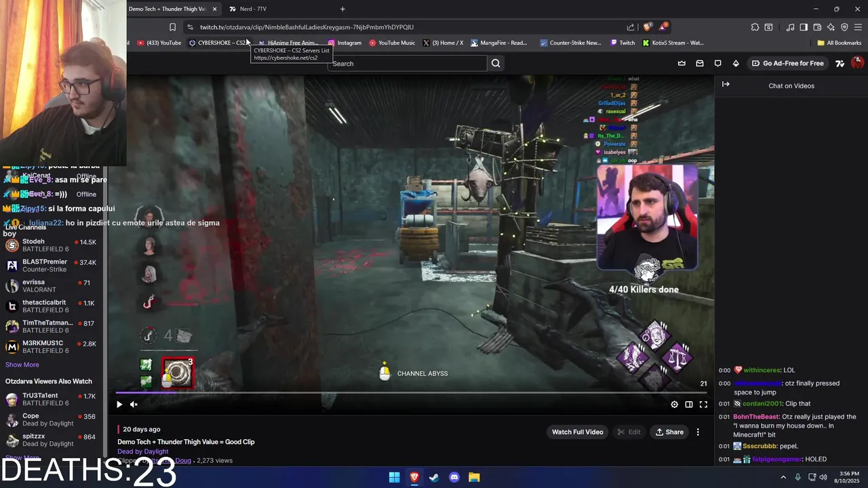Image resolution: width=868 pixels, height=488 pixels.
Task: Open Brave VPN shield icon
Action: [844, 27]
